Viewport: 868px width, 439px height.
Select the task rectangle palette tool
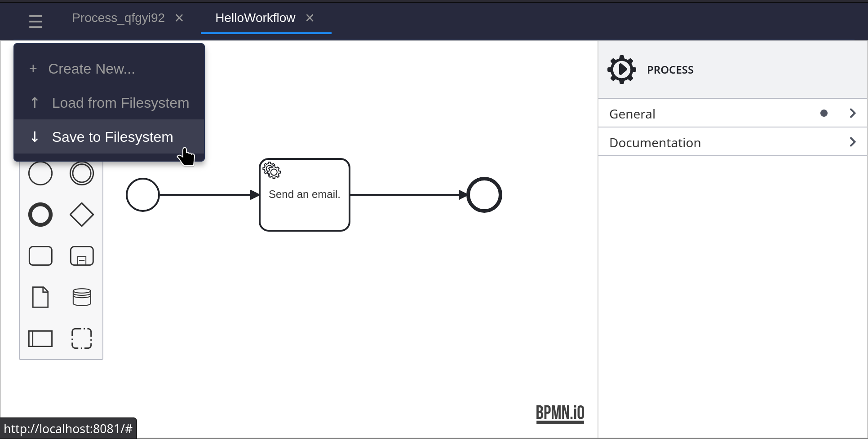click(40, 256)
